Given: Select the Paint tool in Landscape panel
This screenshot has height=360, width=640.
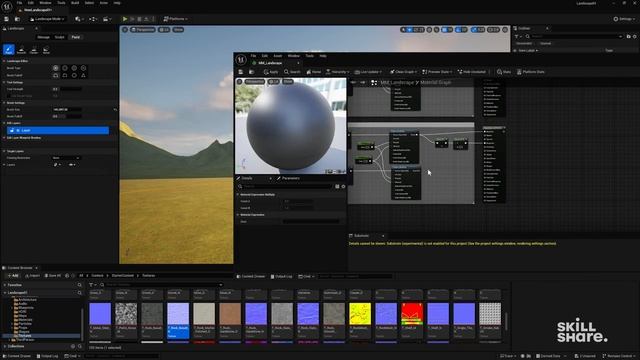Looking at the screenshot, I should (x=9, y=49).
